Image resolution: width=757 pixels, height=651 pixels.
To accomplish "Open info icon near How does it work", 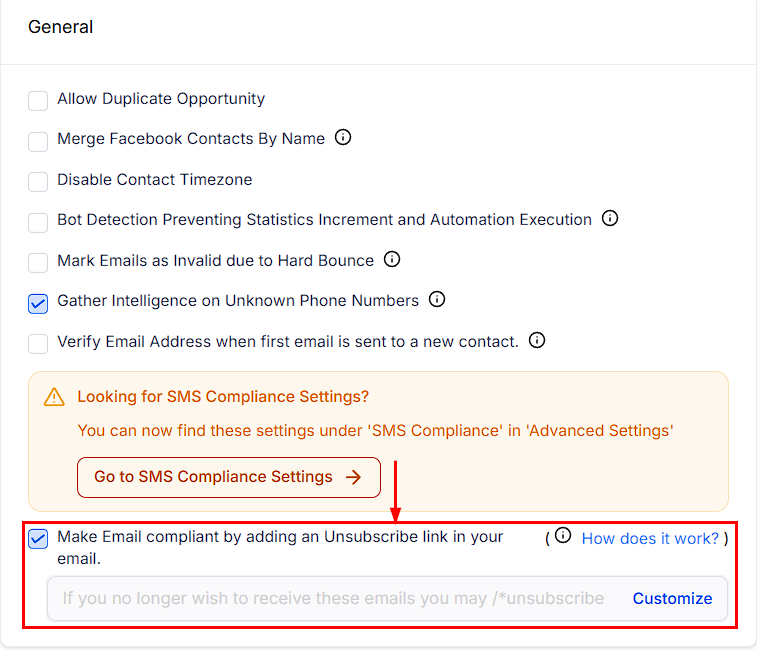I will (562, 535).
